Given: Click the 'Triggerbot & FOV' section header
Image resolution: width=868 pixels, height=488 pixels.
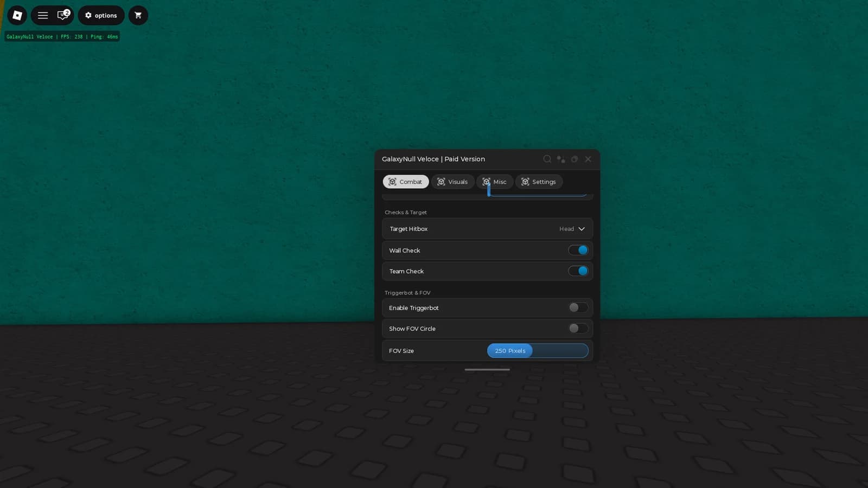Looking at the screenshot, I should coord(407,293).
